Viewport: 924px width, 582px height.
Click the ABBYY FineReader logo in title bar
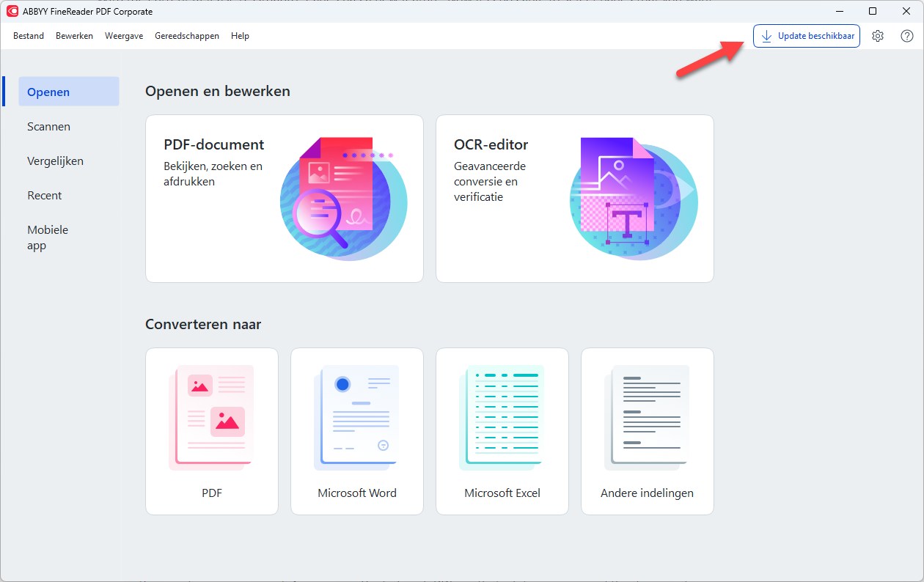point(12,11)
